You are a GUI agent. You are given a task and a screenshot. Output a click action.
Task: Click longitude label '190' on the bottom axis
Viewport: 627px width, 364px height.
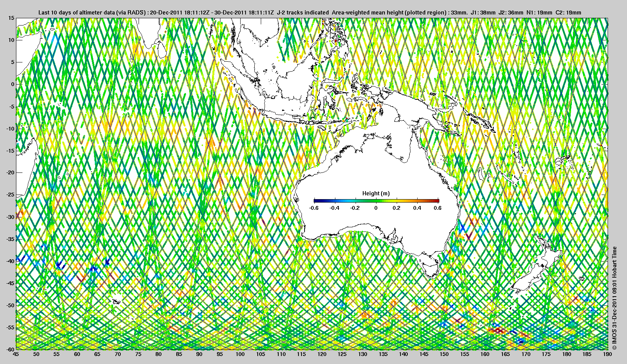pos(607,354)
